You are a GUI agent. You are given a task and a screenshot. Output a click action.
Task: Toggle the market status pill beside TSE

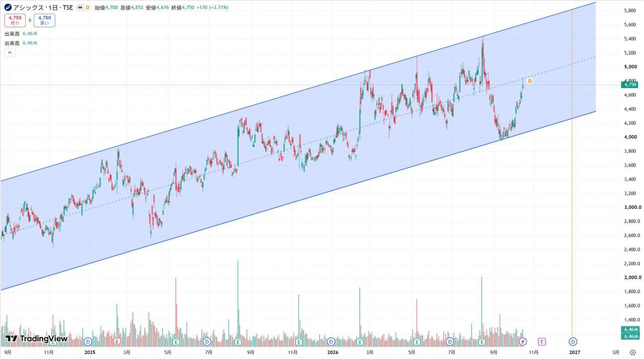click(80, 8)
